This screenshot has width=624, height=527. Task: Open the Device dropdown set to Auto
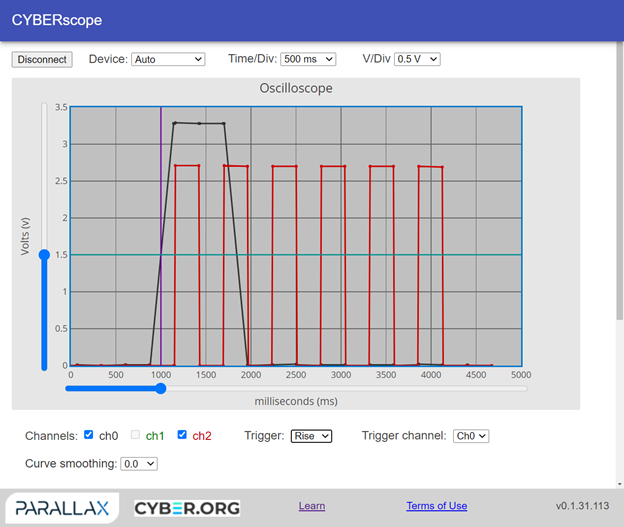(x=168, y=59)
